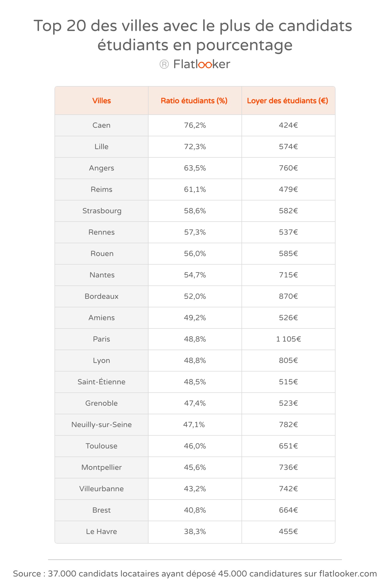This screenshot has width=390, height=588.
Task: Click Brest's 40,8% ratio value
Action: click(195, 510)
